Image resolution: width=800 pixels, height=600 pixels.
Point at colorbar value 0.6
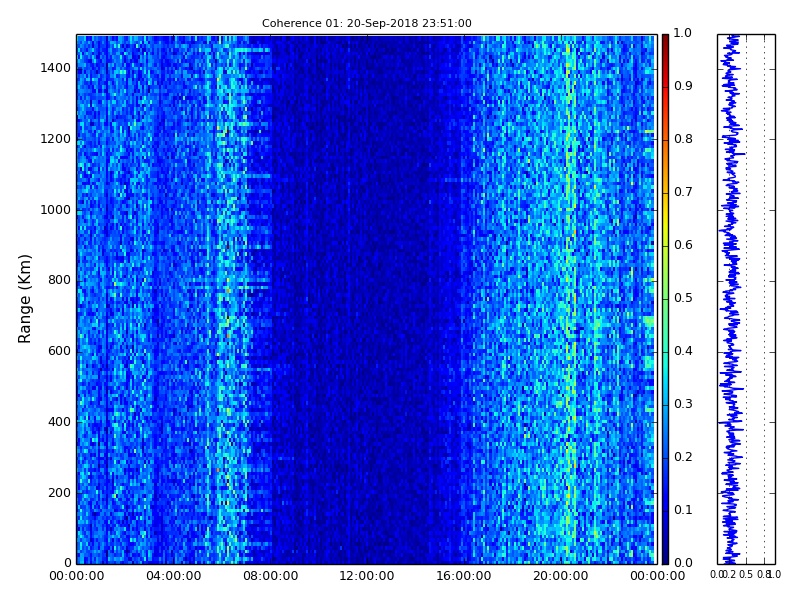coord(683,245)
